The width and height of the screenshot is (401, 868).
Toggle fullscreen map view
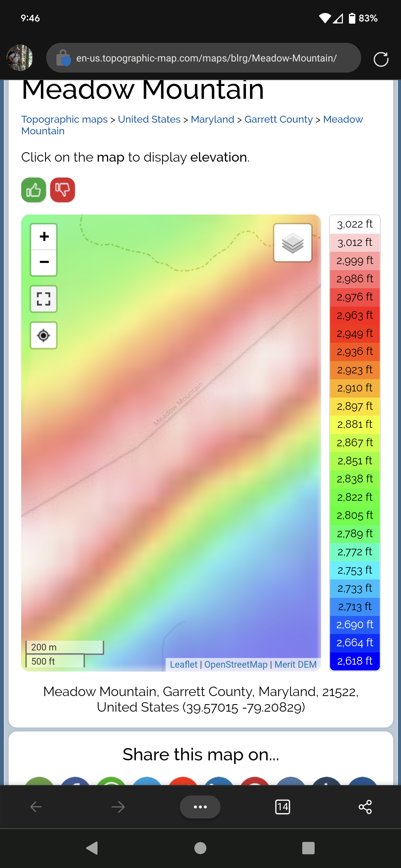43,299
